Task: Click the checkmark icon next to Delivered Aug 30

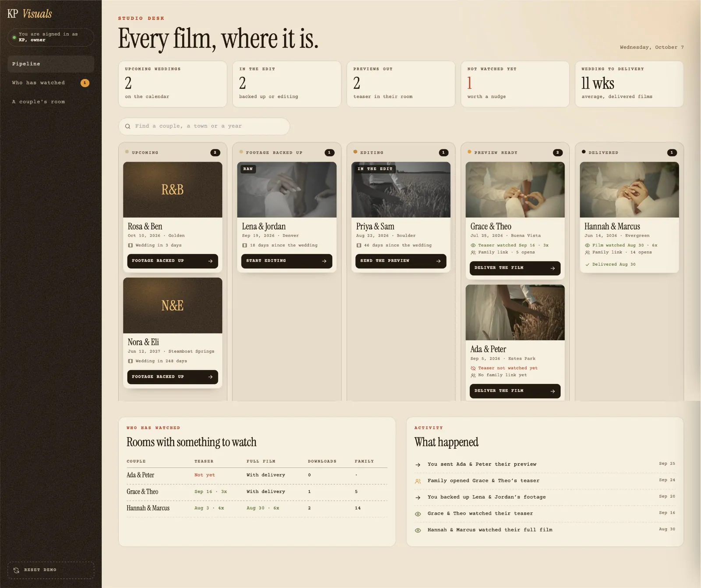Action: pyautogui.click(x=588, y=265)
